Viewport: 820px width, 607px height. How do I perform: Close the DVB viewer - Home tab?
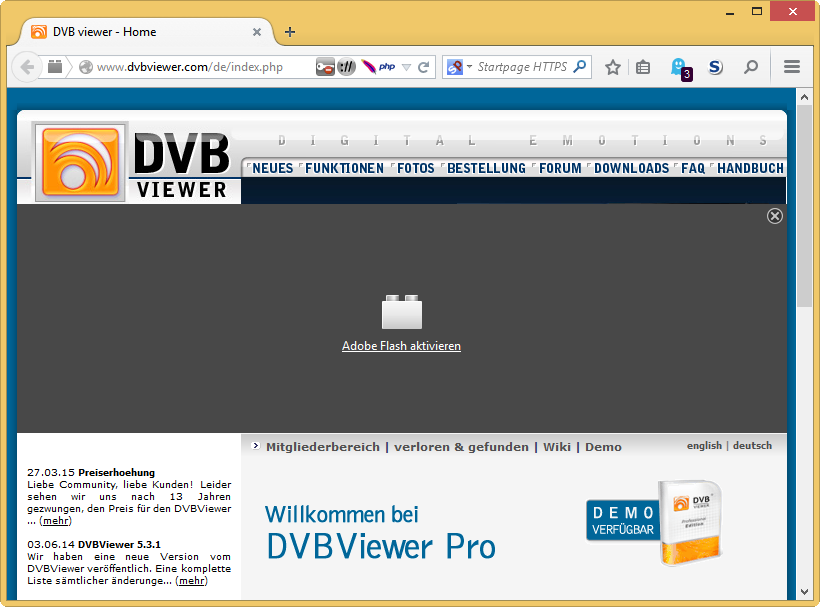click(257, 32)
